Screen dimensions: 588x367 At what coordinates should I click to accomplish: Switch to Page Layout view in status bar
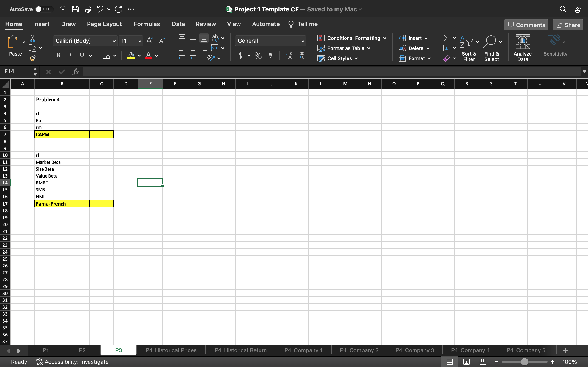click(466, 362)
